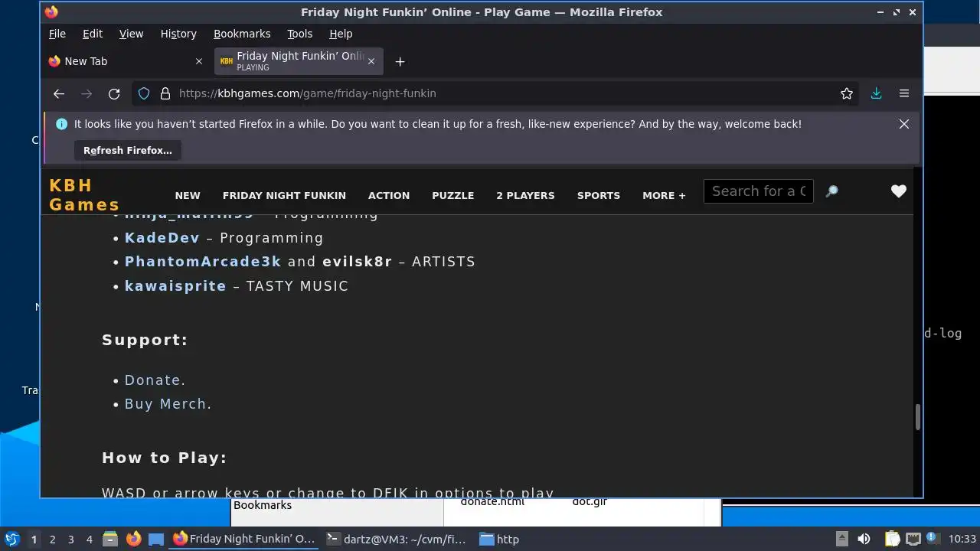The image size is (980, 551).
Task: Switch to dartz@VM3 terminal taskbar button
Action: [396, 539]
